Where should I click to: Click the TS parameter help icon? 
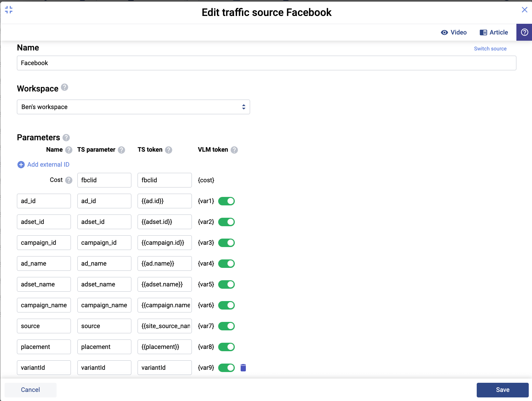(122, 150)
